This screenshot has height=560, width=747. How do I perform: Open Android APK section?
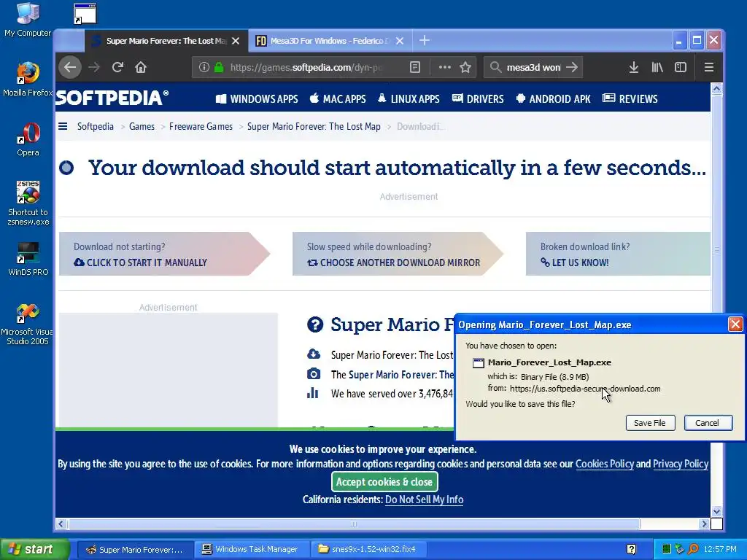(x=553, y=99)
